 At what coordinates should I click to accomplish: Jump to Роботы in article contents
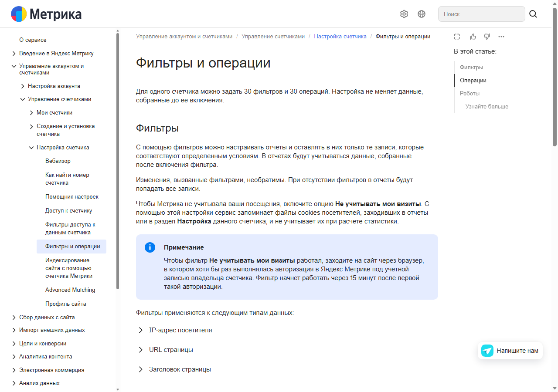point(470,94)
